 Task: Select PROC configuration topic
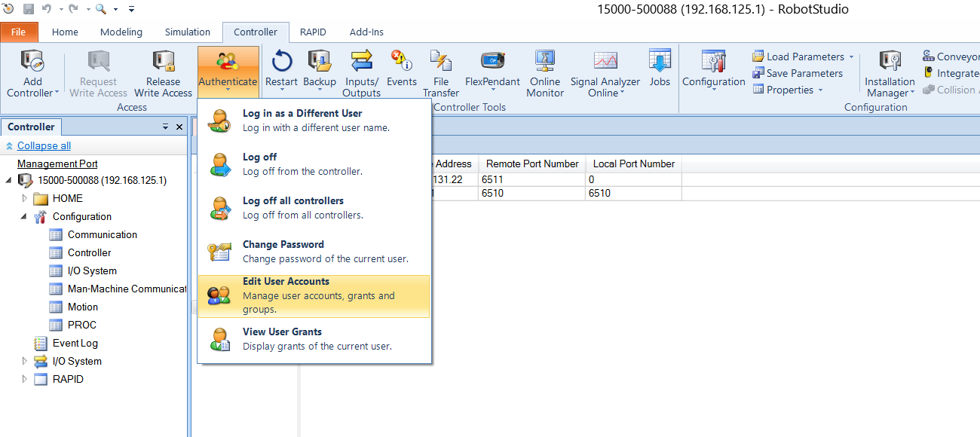[x=82, y=325]
